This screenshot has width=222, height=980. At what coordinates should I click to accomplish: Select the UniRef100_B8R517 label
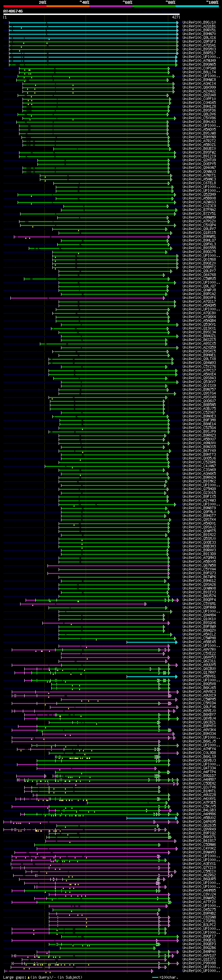(199, 53)
